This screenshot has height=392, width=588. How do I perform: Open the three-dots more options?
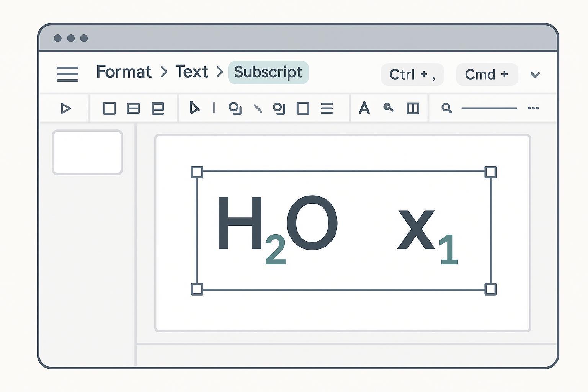click(533, 108)
